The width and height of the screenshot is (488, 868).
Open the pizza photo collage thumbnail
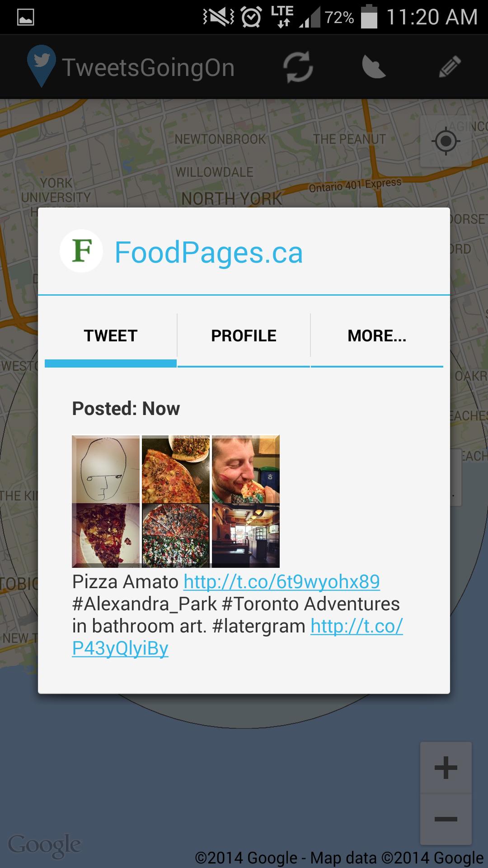tap(176, 501)
